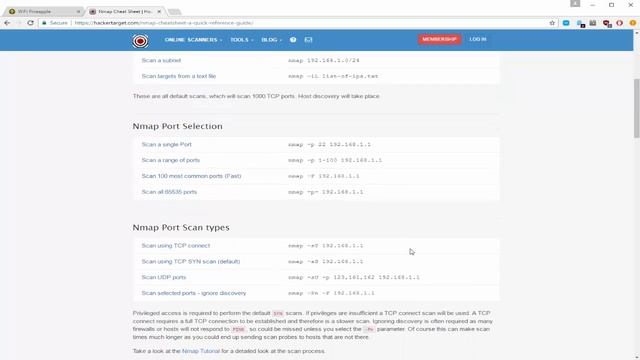Click 'Scan using TCP SYN scan (default)'
Viewport: 640px width, 360px height.
[x=191, y=262]
